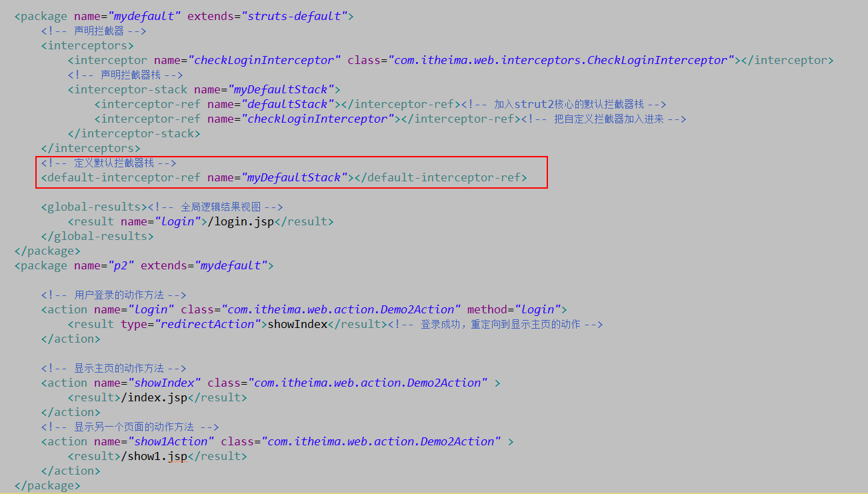Click action name "showIndex" value
This screenshot has height=494, width=868.
[164, 383]
